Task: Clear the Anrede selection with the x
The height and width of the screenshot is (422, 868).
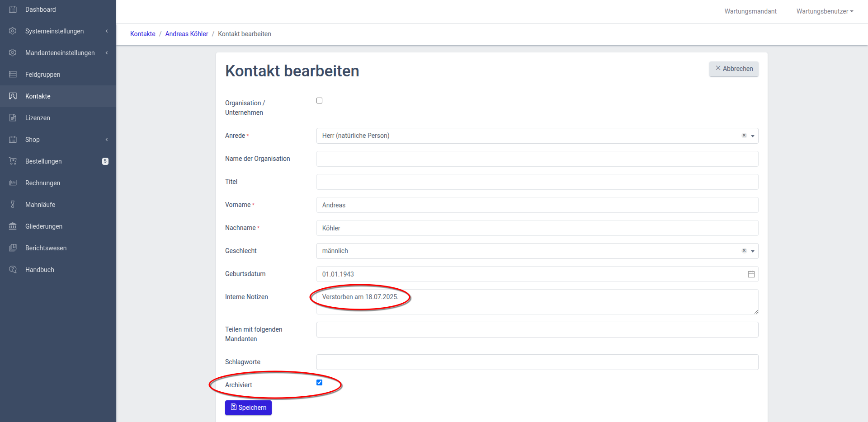Action: coord(744,136)
